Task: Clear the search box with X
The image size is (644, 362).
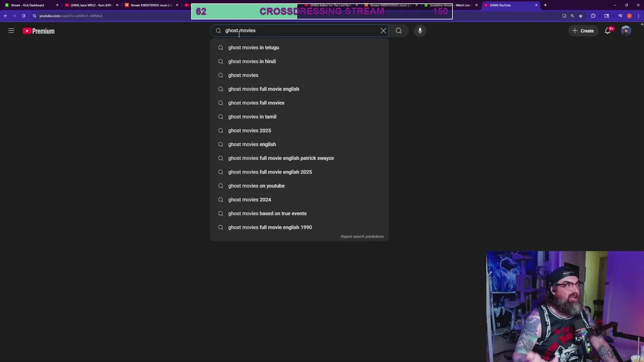Action: click(383, 31)
